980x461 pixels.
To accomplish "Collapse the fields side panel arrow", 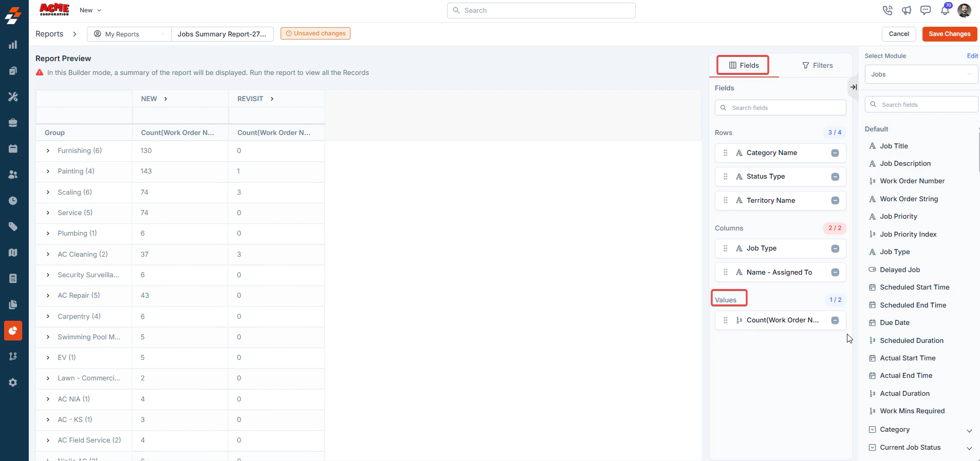I will [853, 87].
